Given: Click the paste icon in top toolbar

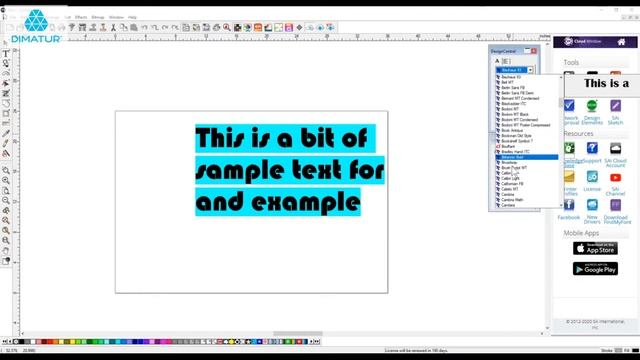Looking at the screenshot, I should click(134, 27).
